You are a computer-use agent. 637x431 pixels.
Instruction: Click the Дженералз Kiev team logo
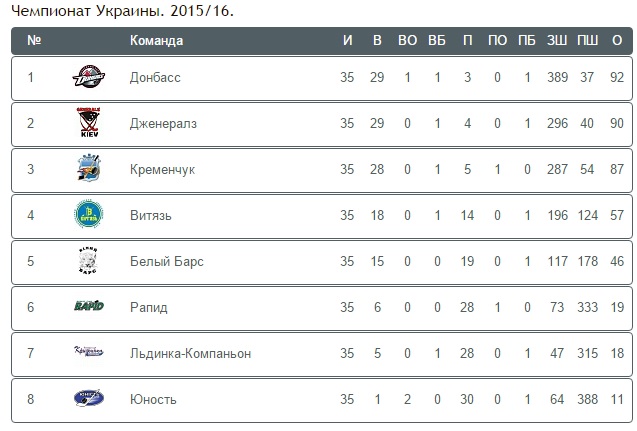(x=89, y=123)
